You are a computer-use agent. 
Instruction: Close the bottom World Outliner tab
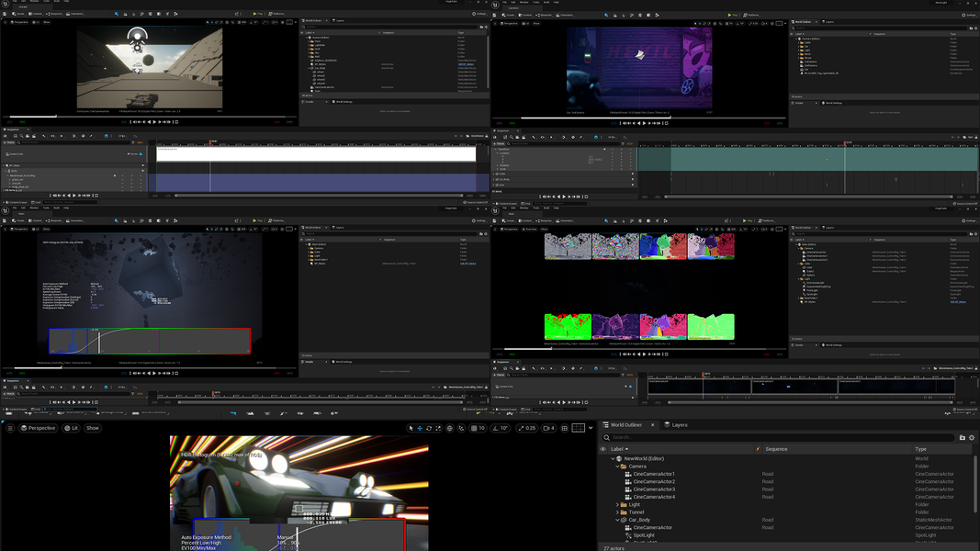[x=652, y=425]
